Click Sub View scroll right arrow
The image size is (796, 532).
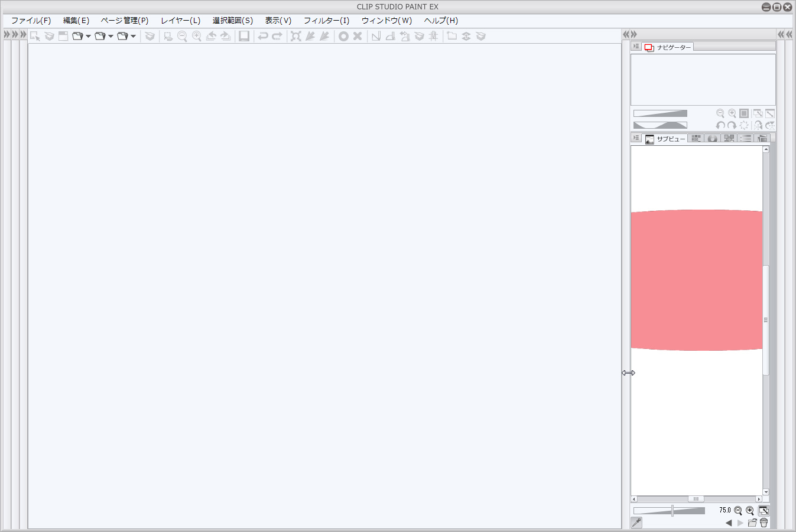pyautogui.click(x=759, y=500)
